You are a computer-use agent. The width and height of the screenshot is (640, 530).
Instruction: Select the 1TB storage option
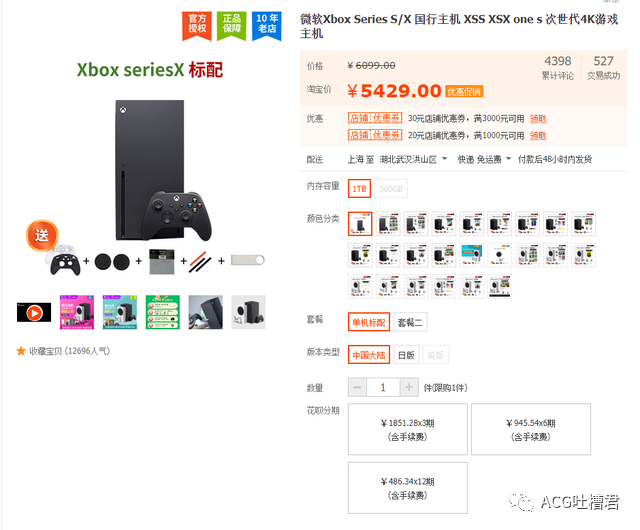359,189
